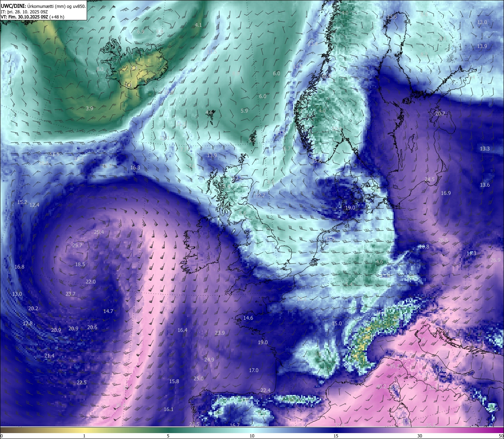Click the 30 tick on the colour scale

(420, 436)
